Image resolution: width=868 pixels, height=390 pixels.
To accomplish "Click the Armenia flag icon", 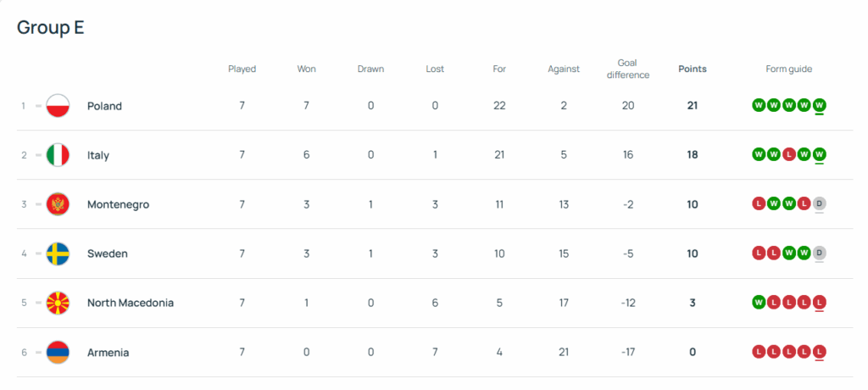I will 58,352.
